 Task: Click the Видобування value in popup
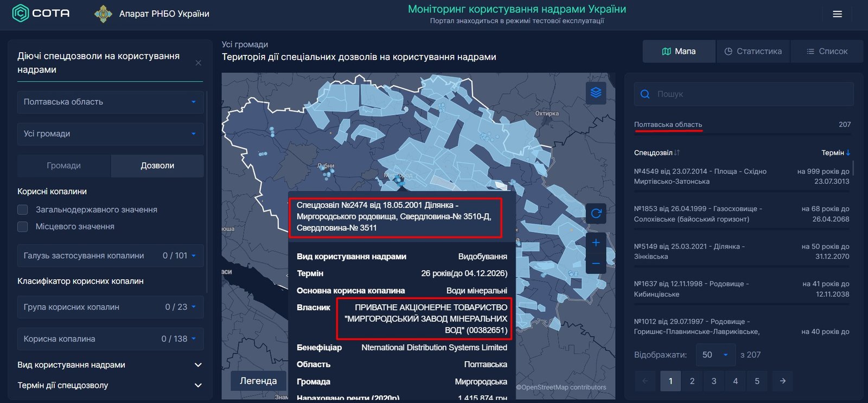point(483,257)
